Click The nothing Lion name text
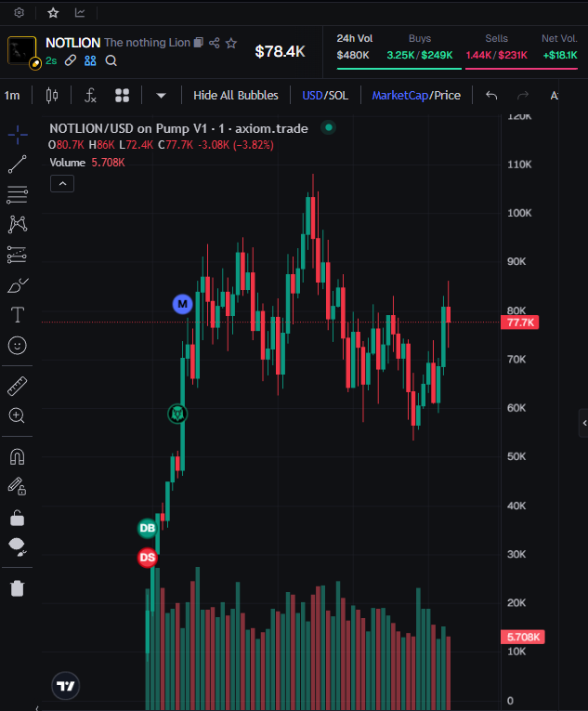Screen dimensions: 588x711 pyautogui.click(x=148, y=43)
